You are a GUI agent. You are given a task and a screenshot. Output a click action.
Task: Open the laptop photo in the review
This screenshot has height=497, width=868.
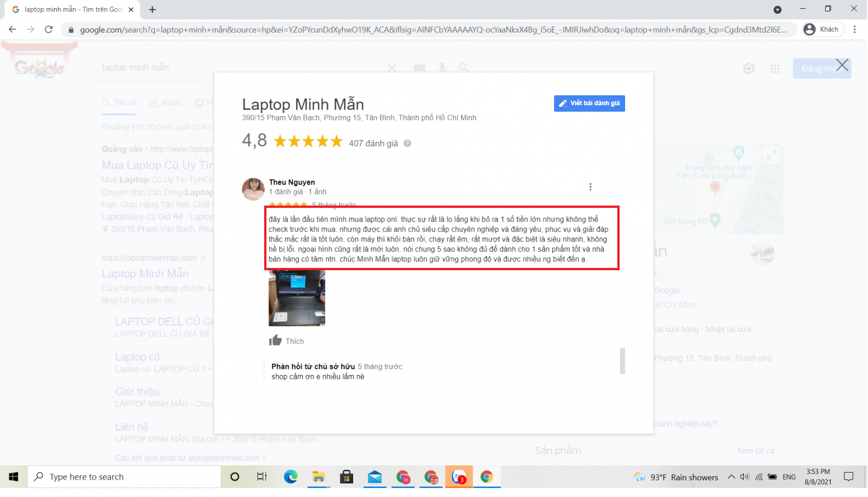(x=297, y=298)
